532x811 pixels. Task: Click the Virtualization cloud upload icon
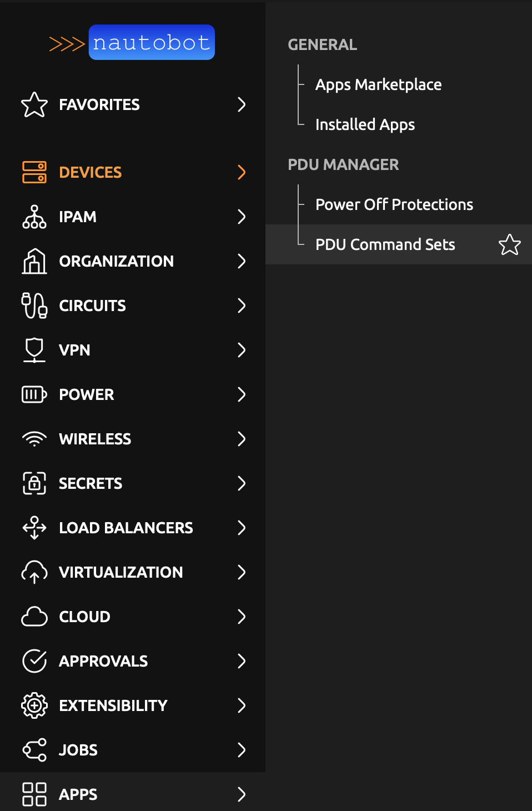[x=34, y=572]
